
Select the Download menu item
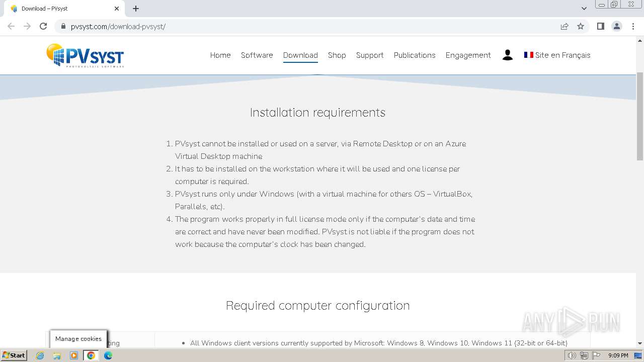click(300, 55)
